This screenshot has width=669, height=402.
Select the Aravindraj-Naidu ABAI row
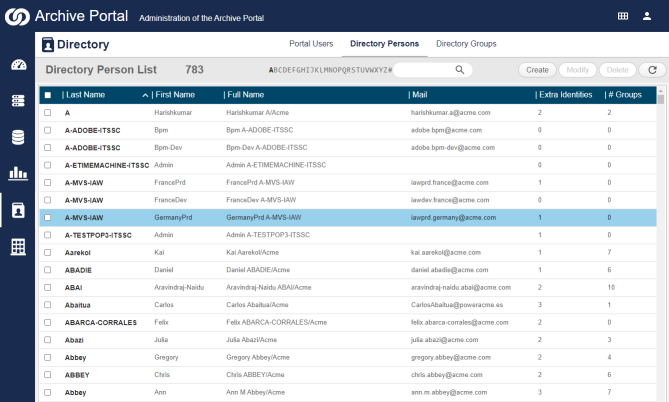point(348,288)
